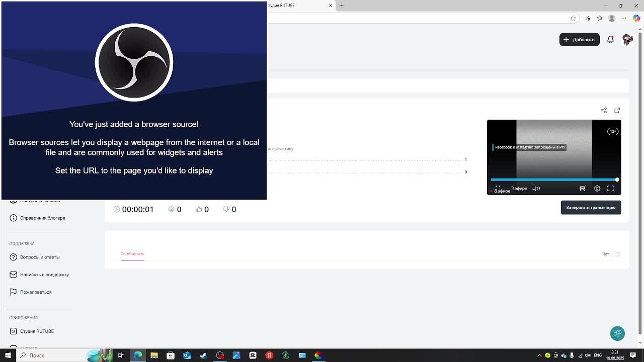Open Steam from the taskbar
Viewport: 644px width, 362px height.
click(x=203, y=355)
